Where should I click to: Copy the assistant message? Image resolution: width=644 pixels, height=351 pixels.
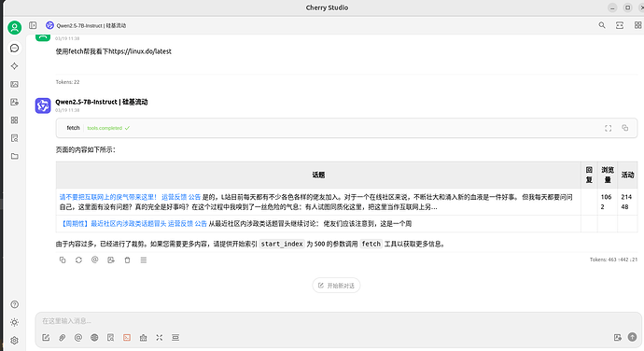coord(63,260)
